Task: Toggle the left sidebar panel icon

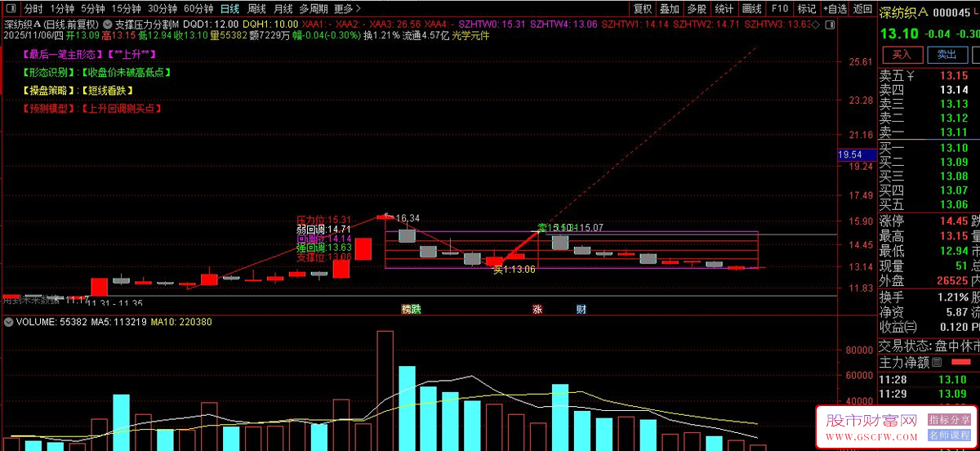Action: [x=11, y=9]
